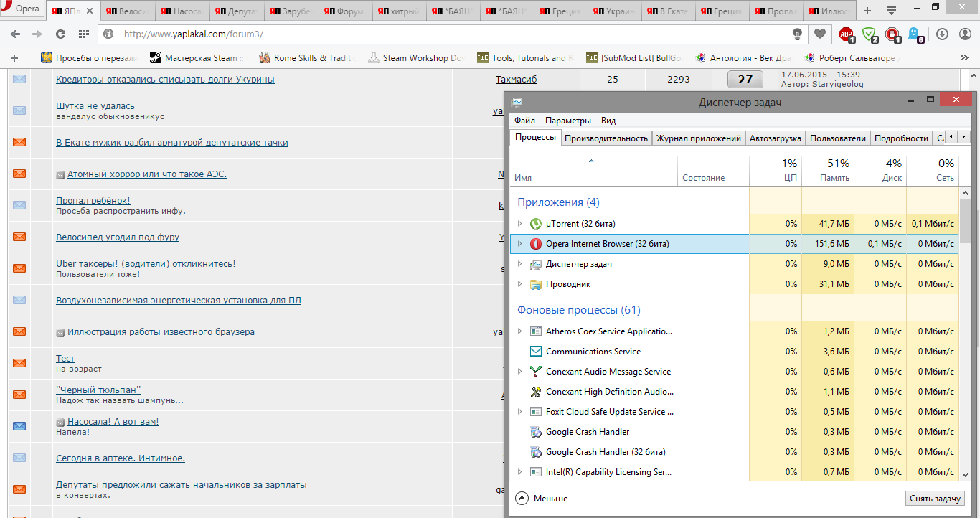This screenshot has width=980, height=518.
Task: Open the Starvigeolog author link
Action: coord(838,84)
